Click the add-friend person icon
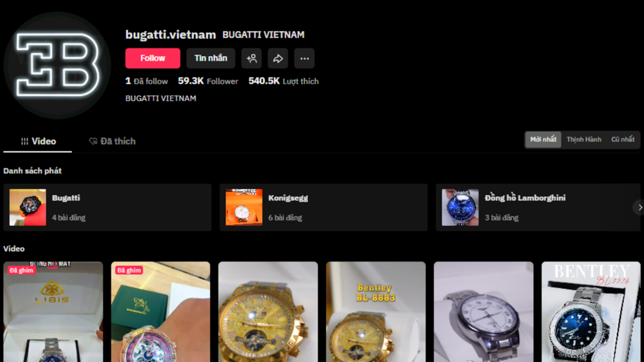This screenshot has height=362, width=644. coord(251,59)
